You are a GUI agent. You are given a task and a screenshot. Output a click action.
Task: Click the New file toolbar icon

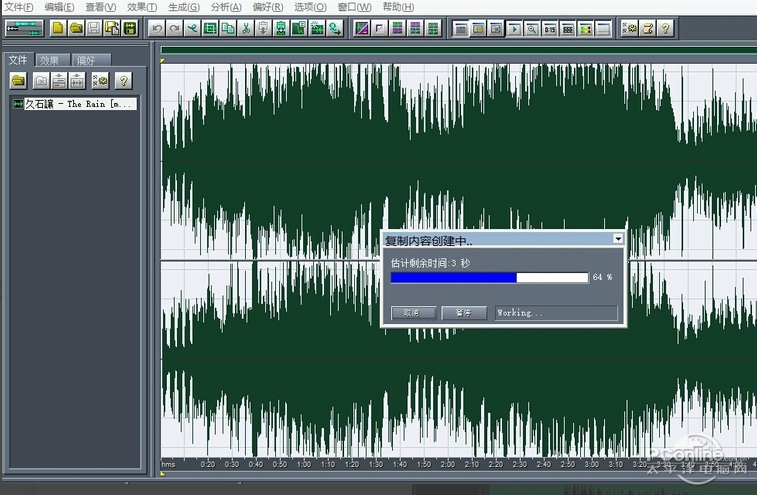point(58,28)
